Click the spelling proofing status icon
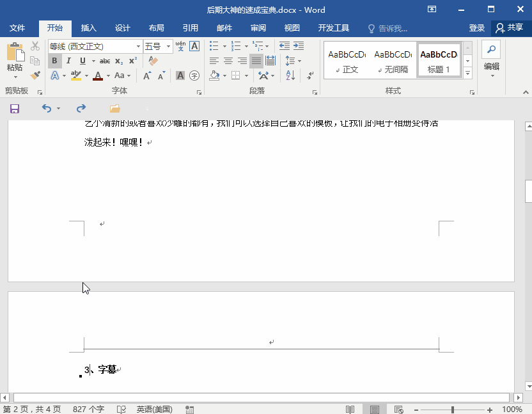532x414 pixels. pos(121,410)
